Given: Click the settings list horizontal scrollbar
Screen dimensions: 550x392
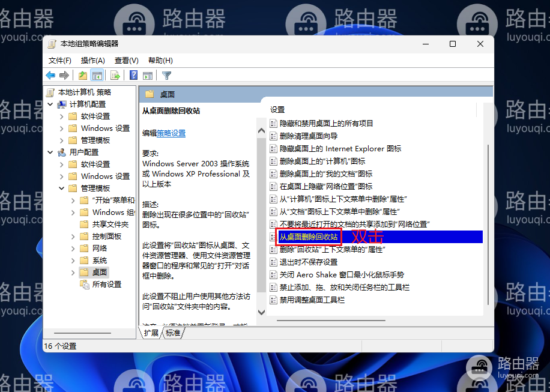Looking at the screenshot, I should click(331, 321).
